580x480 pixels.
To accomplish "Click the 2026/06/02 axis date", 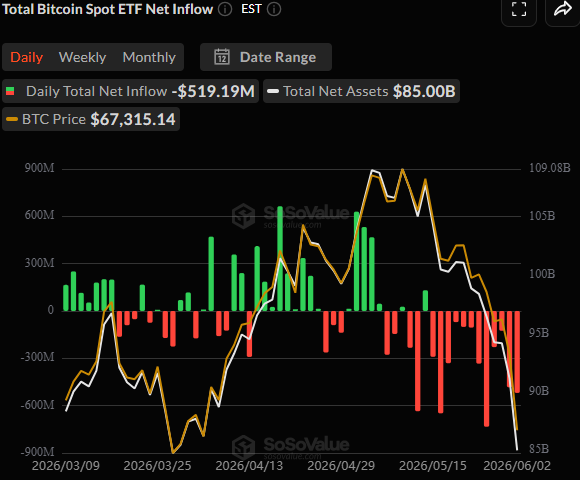I will pos(517,466).
